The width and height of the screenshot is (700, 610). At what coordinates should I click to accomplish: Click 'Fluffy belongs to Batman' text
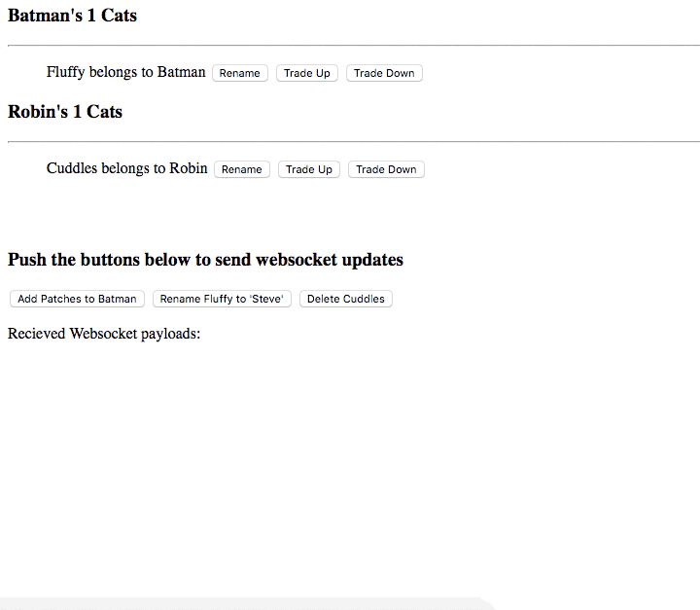[x=125, y=72]
